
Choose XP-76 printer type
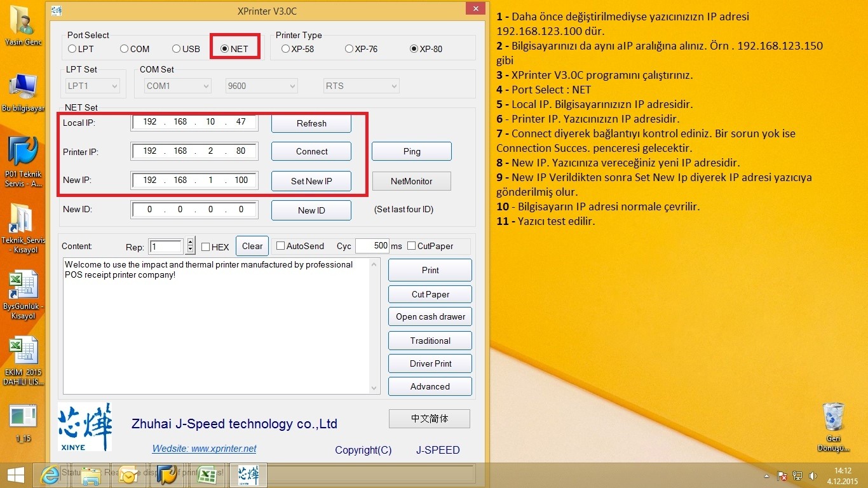362,49
